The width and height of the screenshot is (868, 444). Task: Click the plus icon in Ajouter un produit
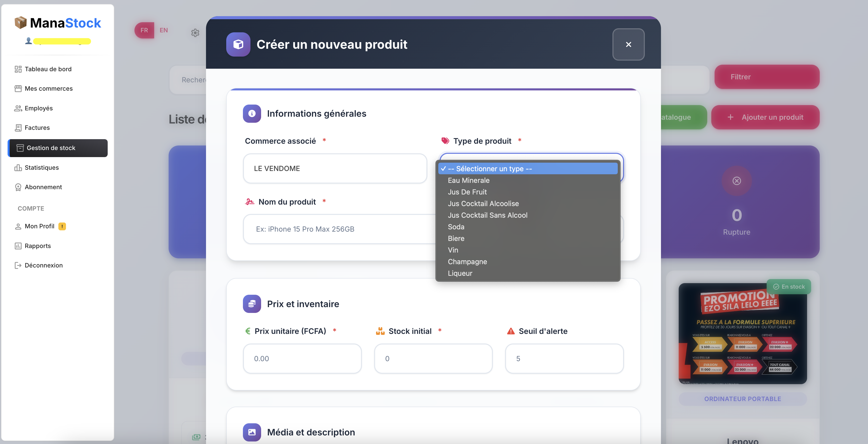pyautogui.click(x=730, y=117)
